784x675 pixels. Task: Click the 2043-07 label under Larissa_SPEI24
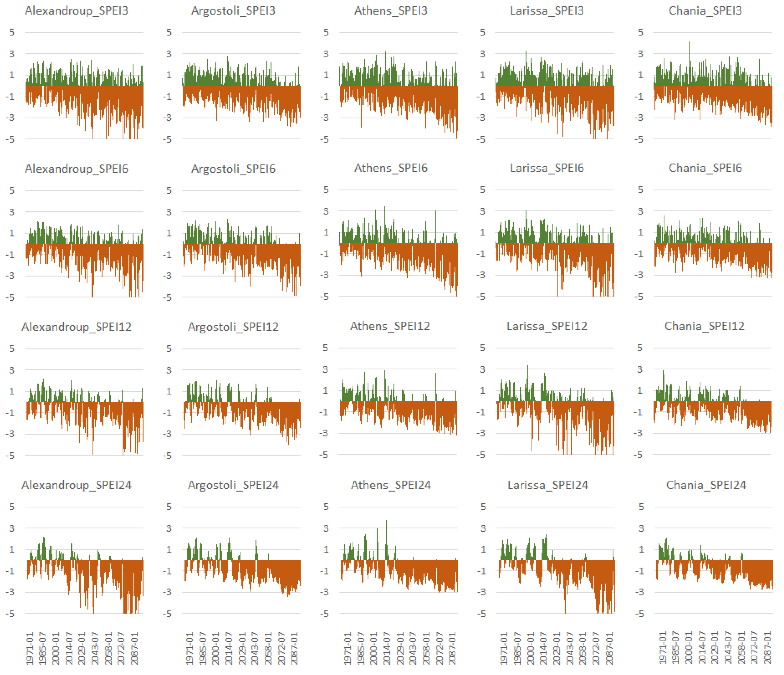570,648
